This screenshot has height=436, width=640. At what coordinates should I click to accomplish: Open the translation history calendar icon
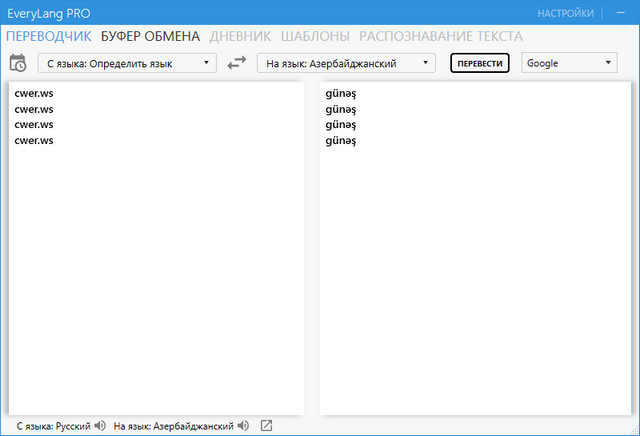click(x=18, y=63)
